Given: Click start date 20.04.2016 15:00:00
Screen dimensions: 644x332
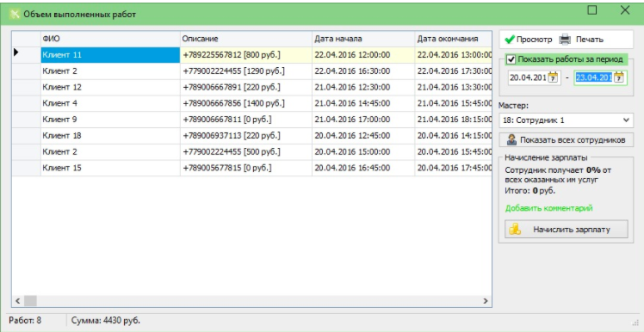Looking at the screenshot, I should [x=363, y=152].
